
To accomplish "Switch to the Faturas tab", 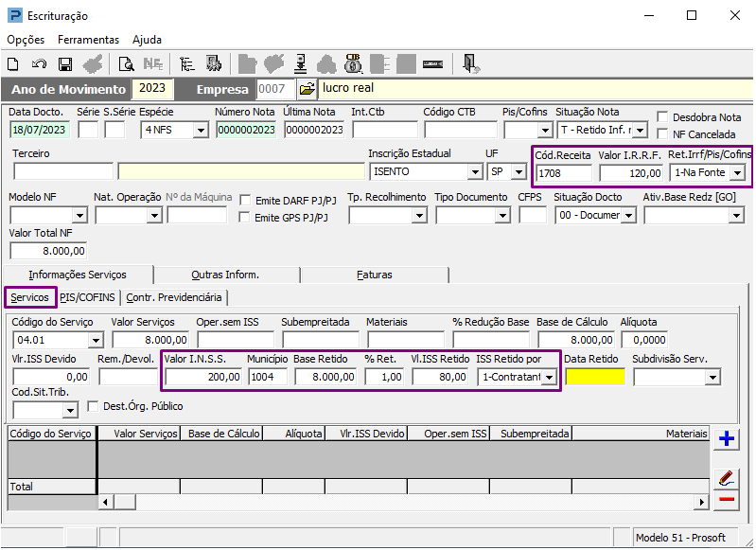I will (x=374, y=275).
